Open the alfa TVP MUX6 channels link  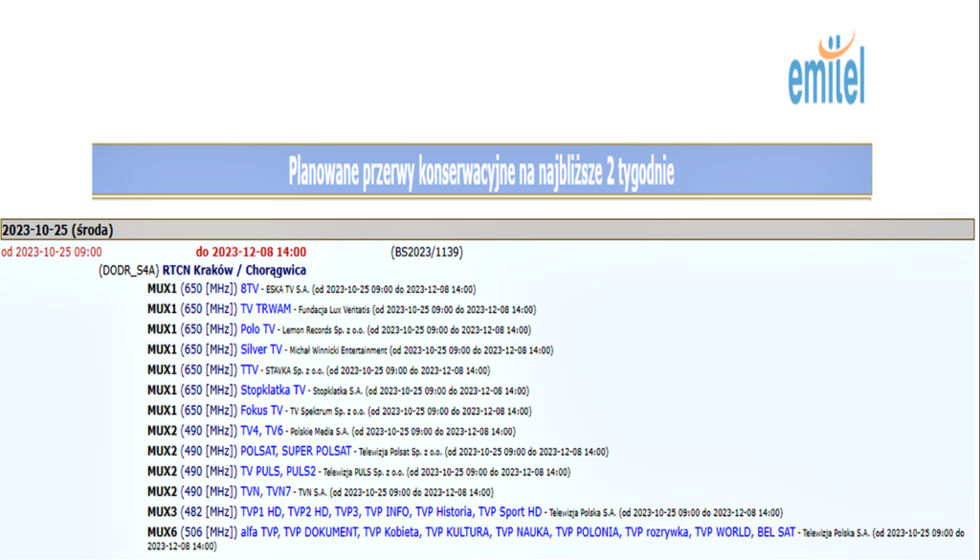pos(518,532)
